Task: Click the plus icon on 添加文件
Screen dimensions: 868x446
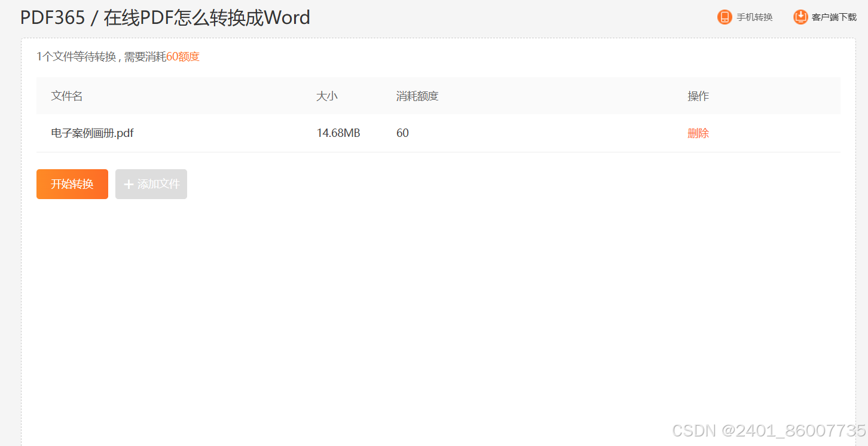Action: click(x=129, y=184)
